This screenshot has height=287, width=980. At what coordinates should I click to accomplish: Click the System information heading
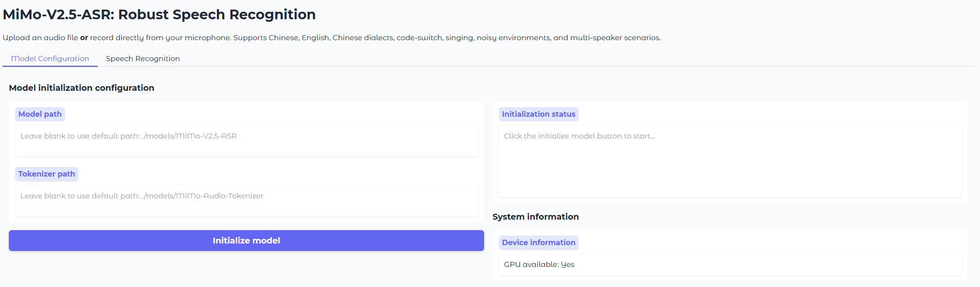click(x=536, y=217)
